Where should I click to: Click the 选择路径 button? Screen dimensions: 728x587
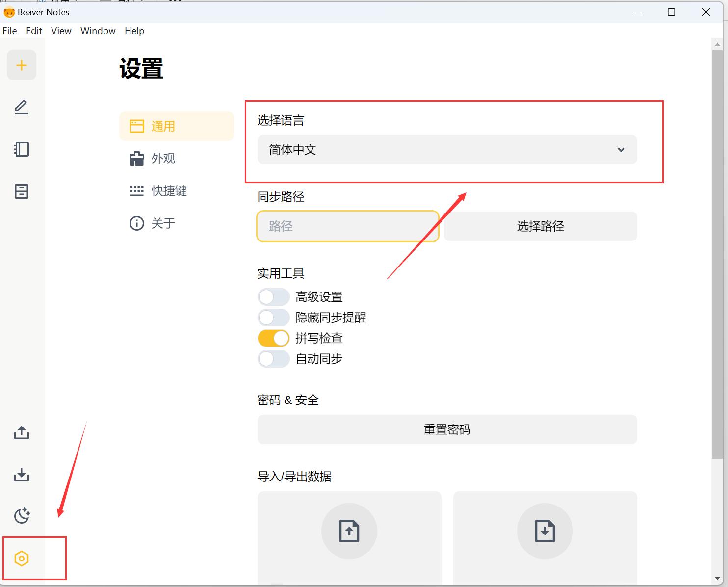(x=541, y=226)
